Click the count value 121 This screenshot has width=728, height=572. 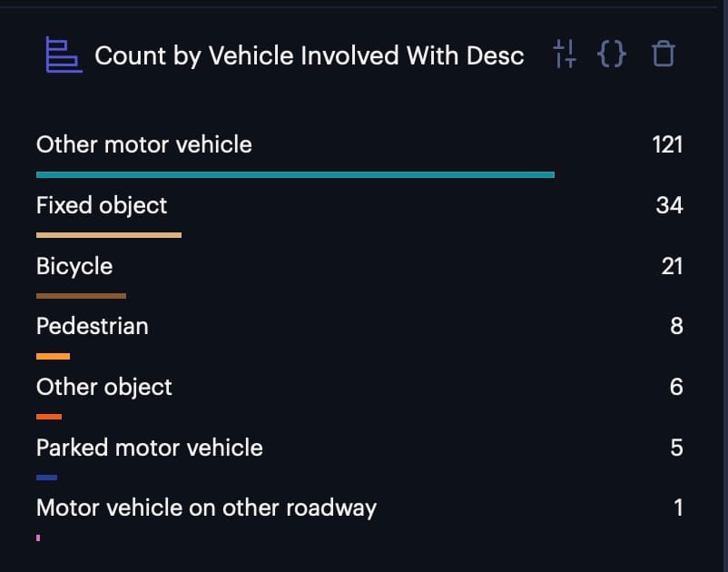pos(667,144)
